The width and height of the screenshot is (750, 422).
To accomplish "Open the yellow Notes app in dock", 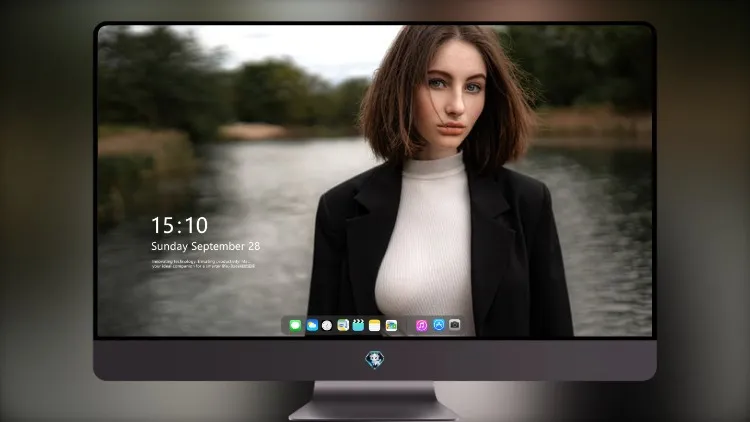I will [x=375, y=325].
